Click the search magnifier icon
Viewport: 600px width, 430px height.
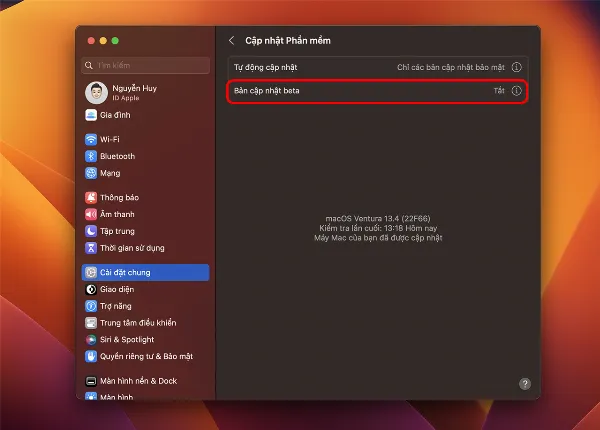[x=89, y=65]
